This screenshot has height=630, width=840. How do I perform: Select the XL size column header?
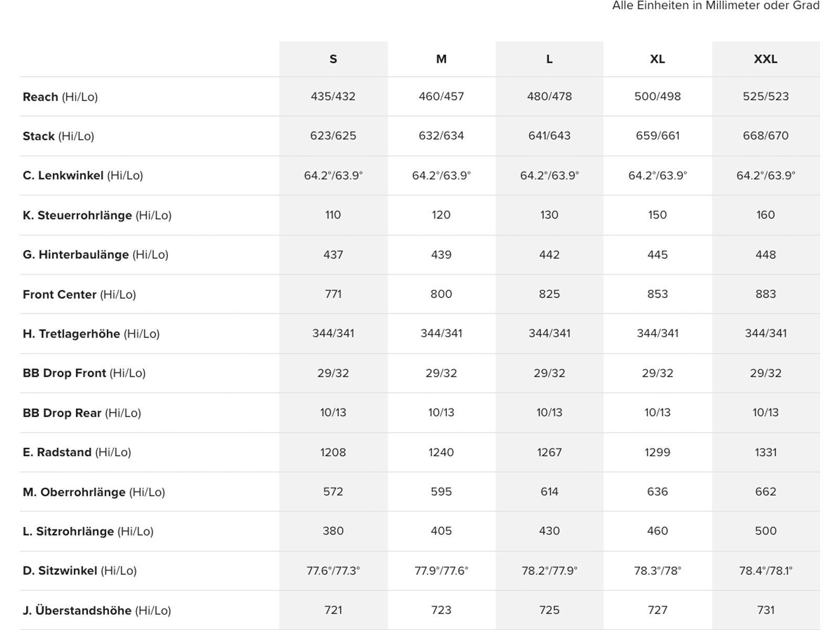tap(657, 59)
